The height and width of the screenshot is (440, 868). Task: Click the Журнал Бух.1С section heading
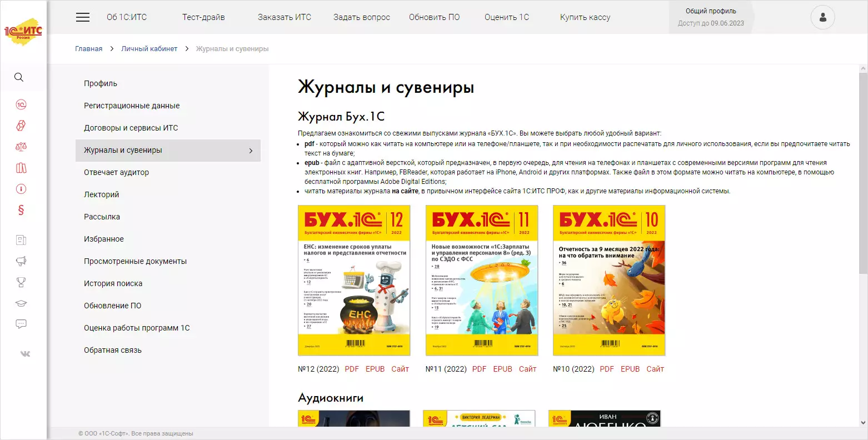[x=341, y=117]
